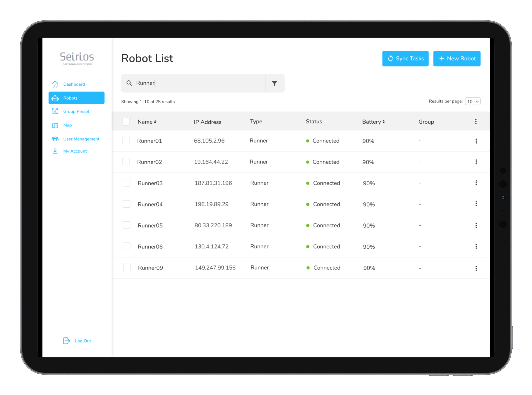Click the Log Out icon
This screenshot has height=395, width=532.
(66, 341)
